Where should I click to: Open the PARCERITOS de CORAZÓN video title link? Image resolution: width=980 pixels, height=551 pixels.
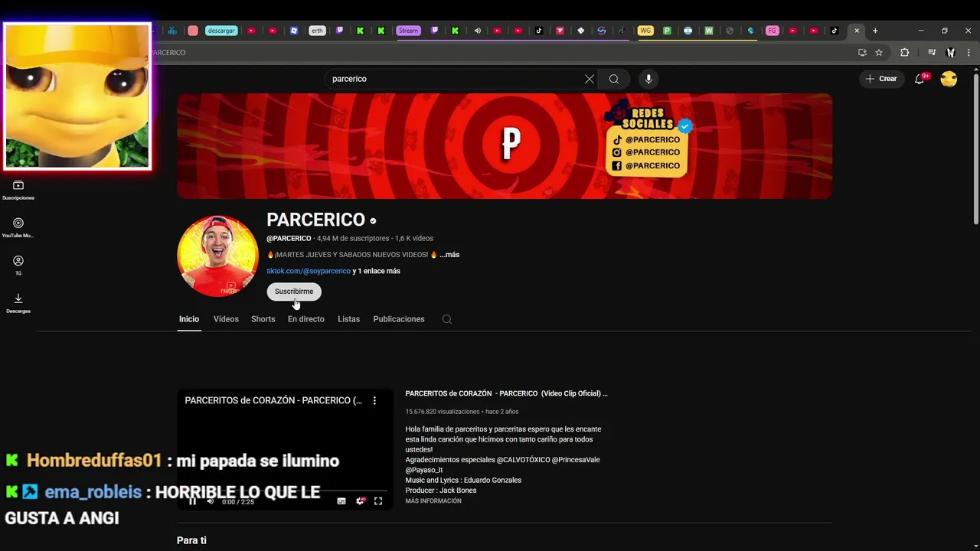(x=506, y=393)
